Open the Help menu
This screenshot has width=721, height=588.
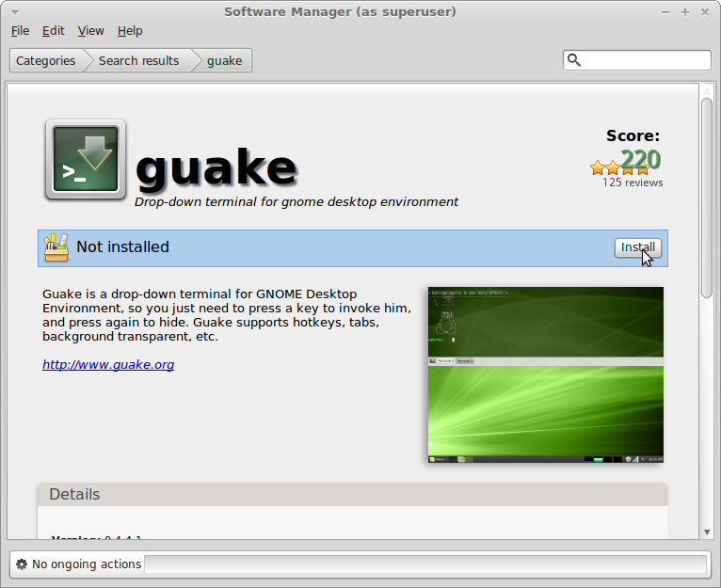[x=130, y=31]
